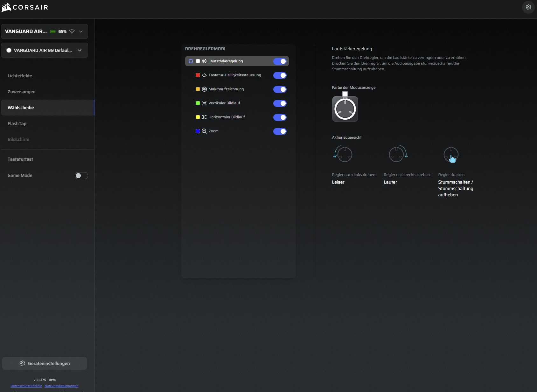
Task: Open settings via top-right gear icon
Action: pos(528,7)
